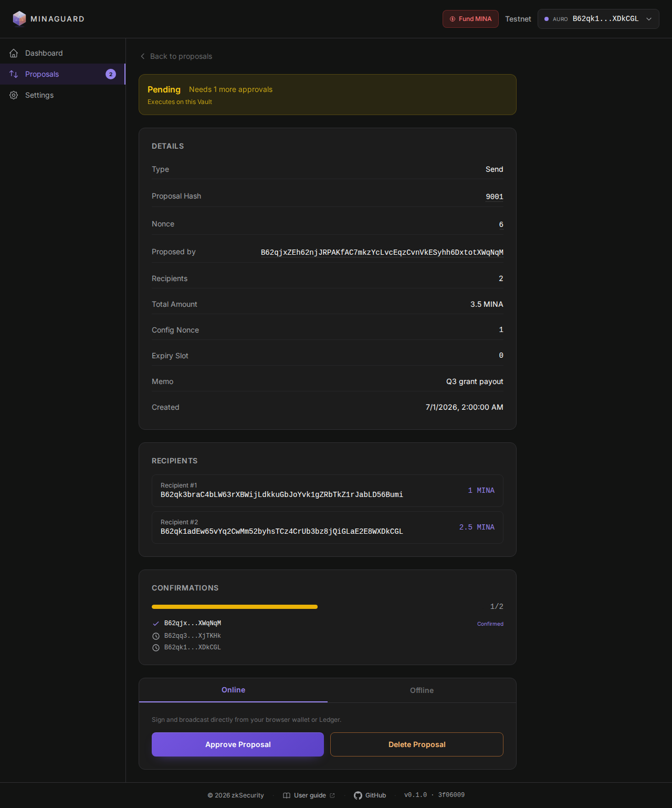Click the pending clock icon for B62qq3...XjTKHk
This screenshot has height=808, width=672.
tap(156, 636)
